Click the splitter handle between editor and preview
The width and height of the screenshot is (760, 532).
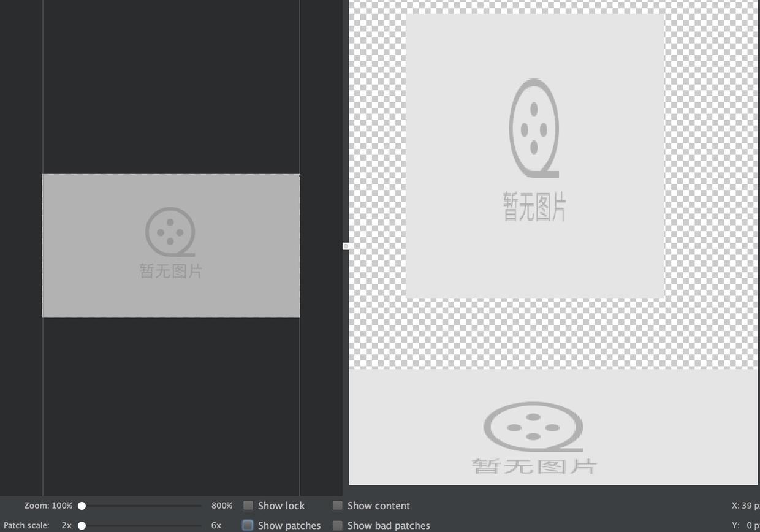(346, 246)
